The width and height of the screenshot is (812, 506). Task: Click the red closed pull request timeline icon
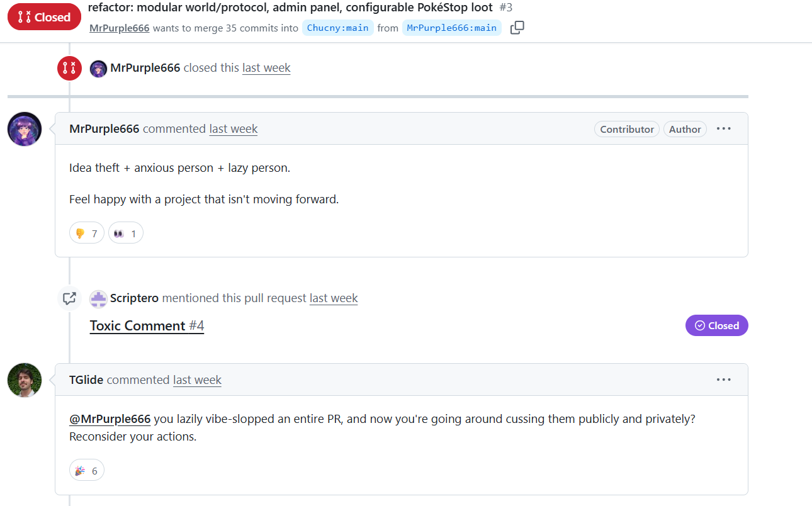tap(69, 68)
